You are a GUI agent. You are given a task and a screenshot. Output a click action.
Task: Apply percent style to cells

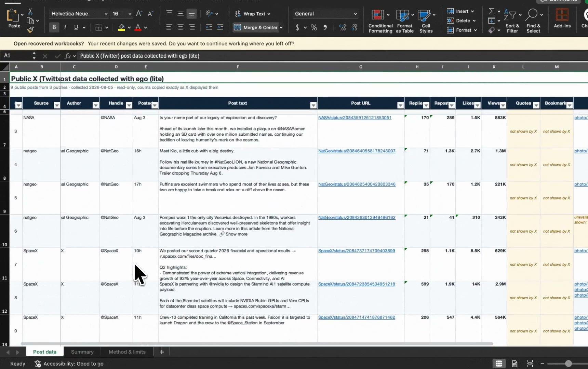(x=314, y=28)
